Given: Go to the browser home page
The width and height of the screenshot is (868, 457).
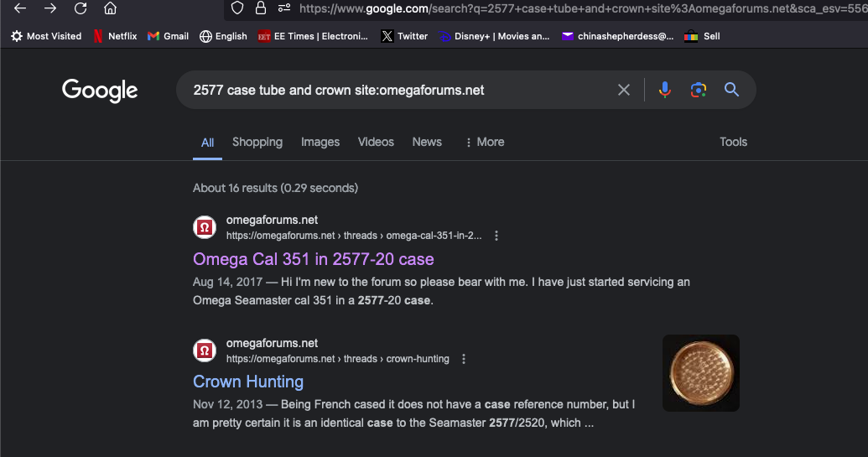Looking at the screenshot, I should [x=110, y=8].
